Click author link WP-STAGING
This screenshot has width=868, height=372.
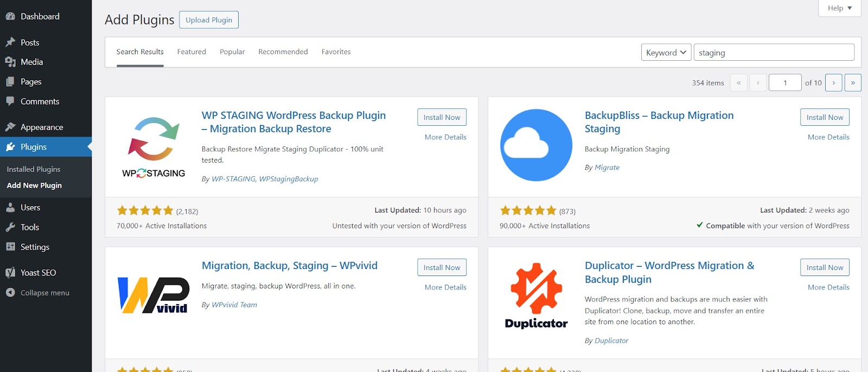233,179
